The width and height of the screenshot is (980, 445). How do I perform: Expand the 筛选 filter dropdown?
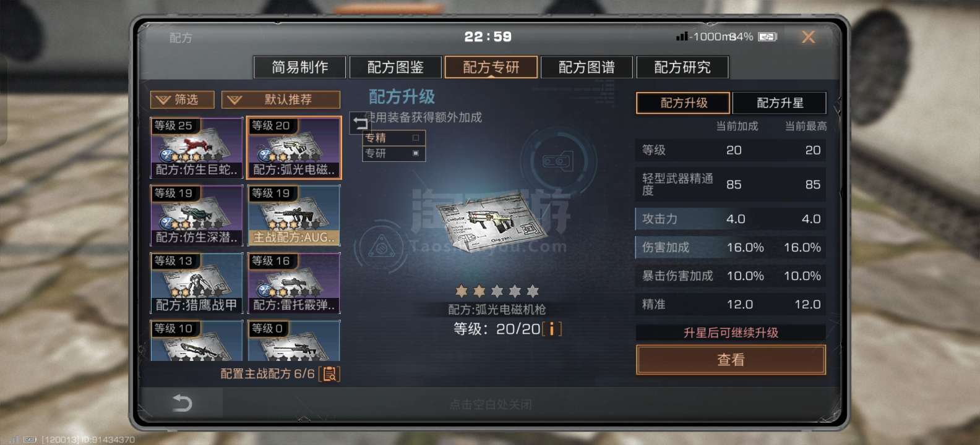[x=183, y=100]
